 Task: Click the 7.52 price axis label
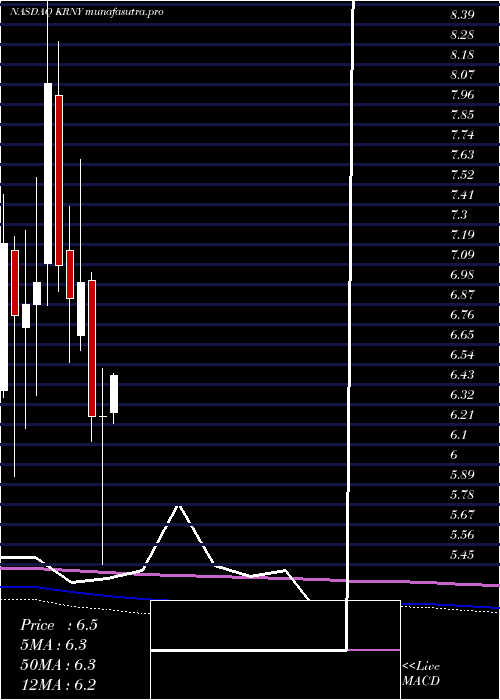[x=462, y=175]
